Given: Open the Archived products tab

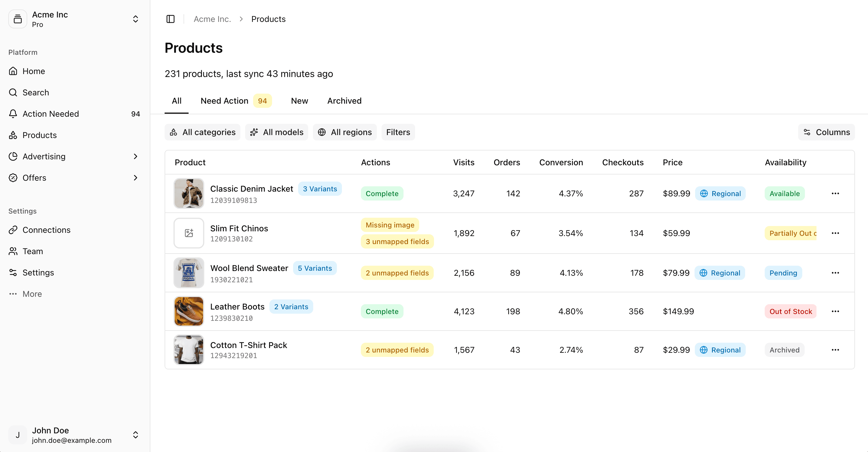Looking at the screenshot, I should [x=344, y=100].
